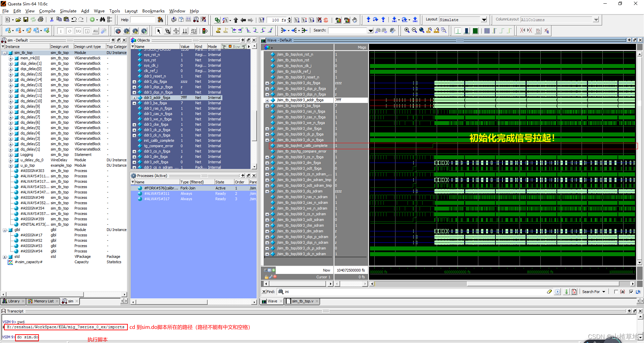Viewport: 644px width, 343px height.
Task: Click the Find binoculars icon in the toolbar
Action: [x=102, y=20]
